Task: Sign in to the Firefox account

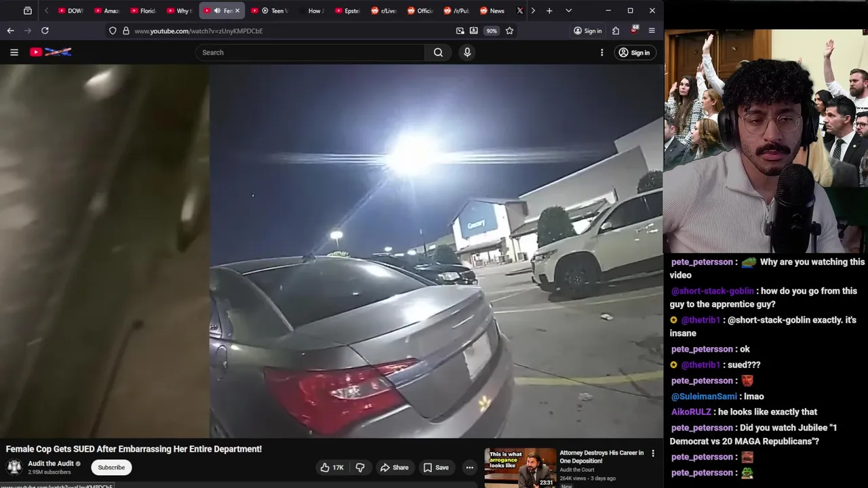Action: [x=587, y=30]
